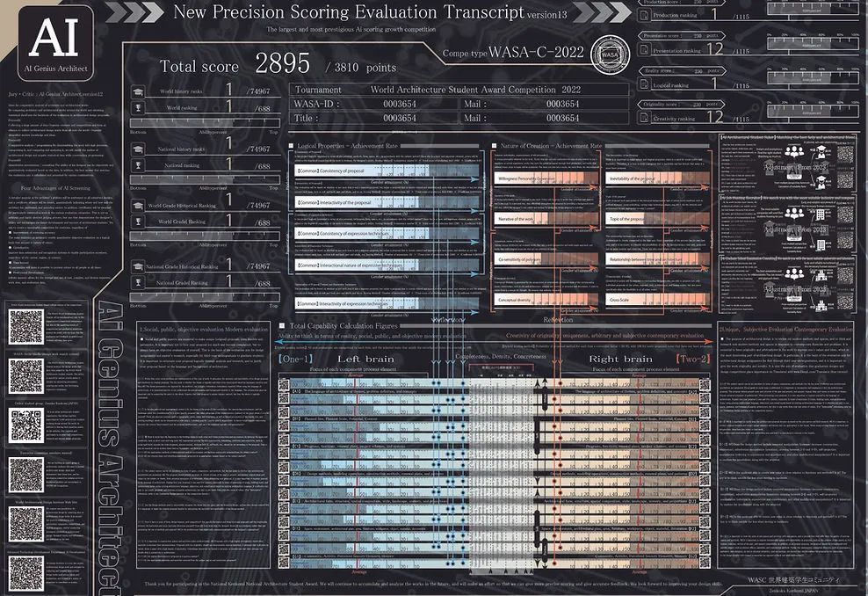The height and width of the screenshot is (596, 868).
Task: Select trophy icon beside World Graded Ranking
Action: pyautogui.click(x=138, y=222)
